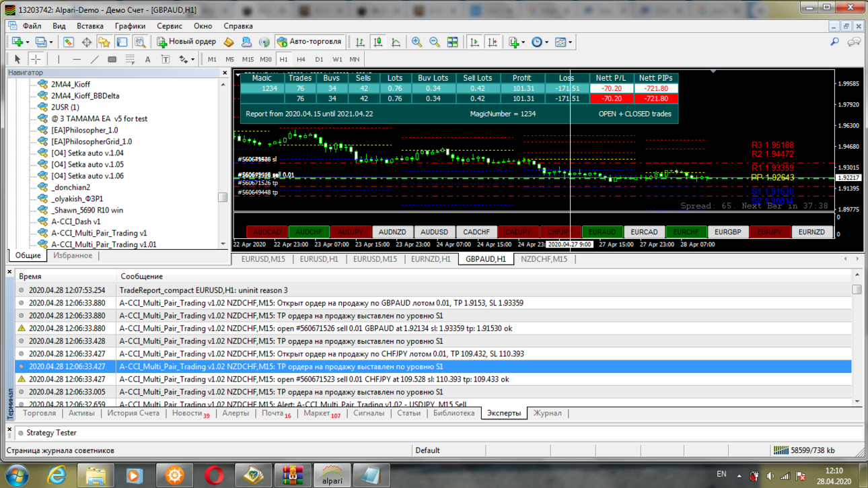
Task: Open the Market Watch toolbar icon
Action: coord(69,42)
